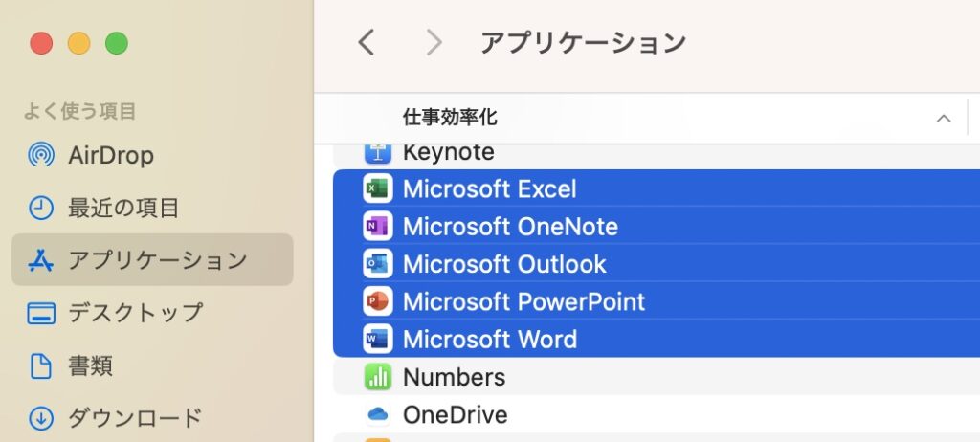The image size is (980, 442).
Task: Click the green full-screen window button
Action: (116, 43)
